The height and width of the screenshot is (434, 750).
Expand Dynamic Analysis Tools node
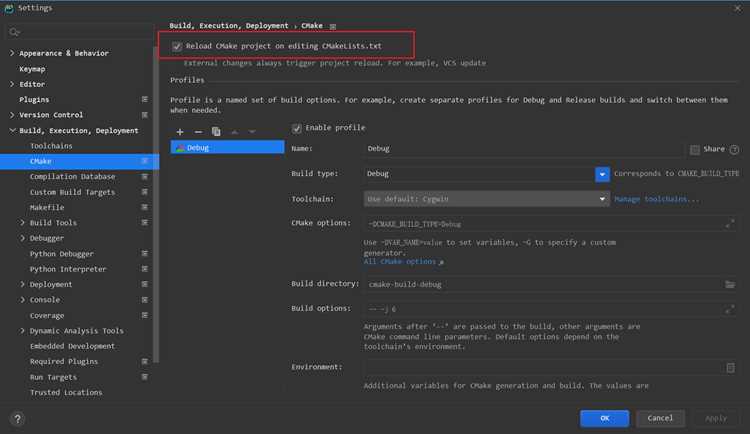coord(22,331)
